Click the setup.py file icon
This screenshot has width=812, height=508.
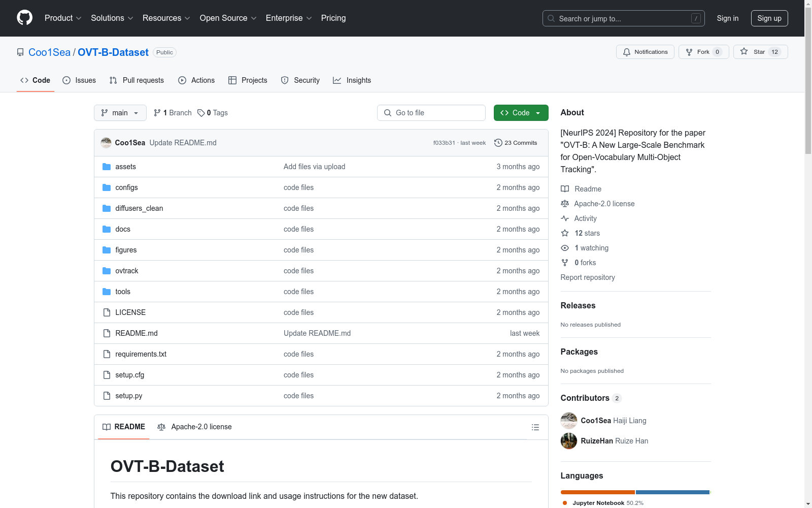[107, 396]
